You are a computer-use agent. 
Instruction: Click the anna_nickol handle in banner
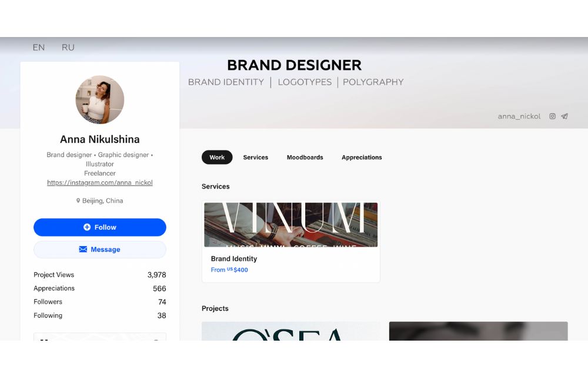coord(519,116)
